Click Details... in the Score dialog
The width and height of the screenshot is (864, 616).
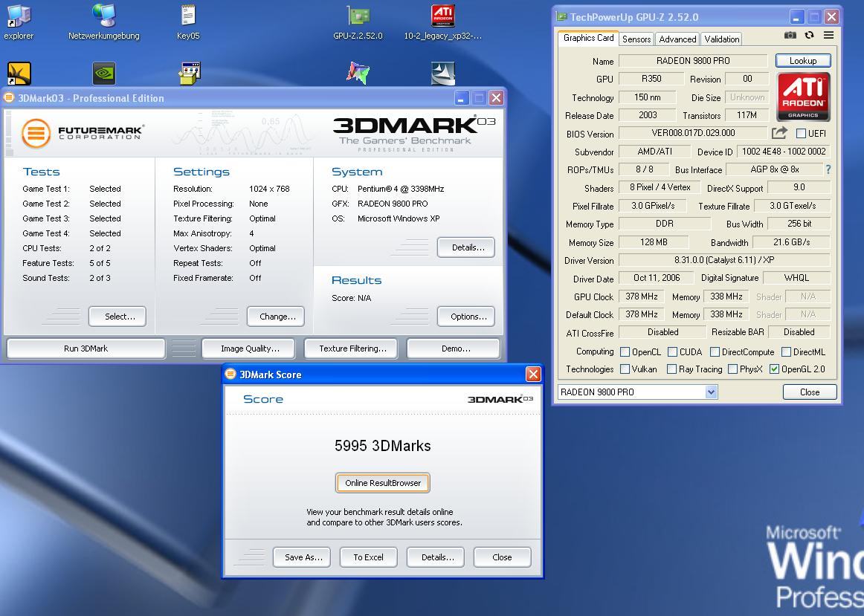[x=435, y=557]
